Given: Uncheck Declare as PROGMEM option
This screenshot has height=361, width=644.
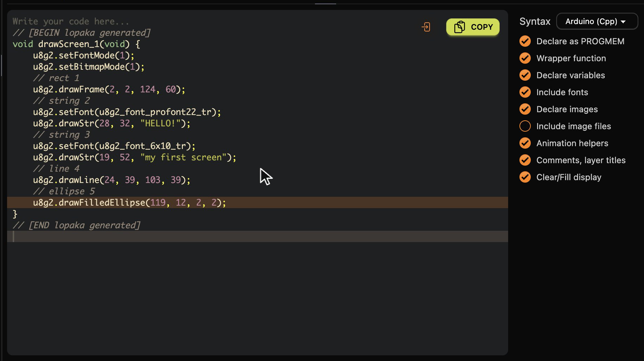Looking at the screenshot, I should point(525,41).
